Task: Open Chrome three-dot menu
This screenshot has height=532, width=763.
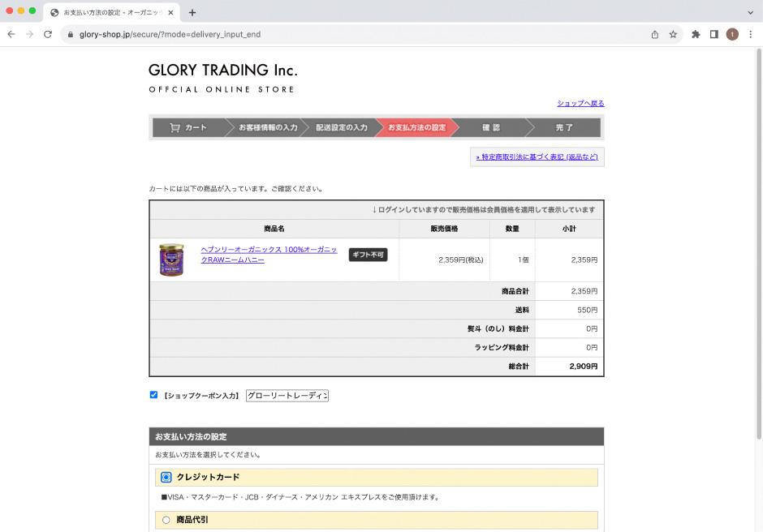Action: [x=750, y=34]
